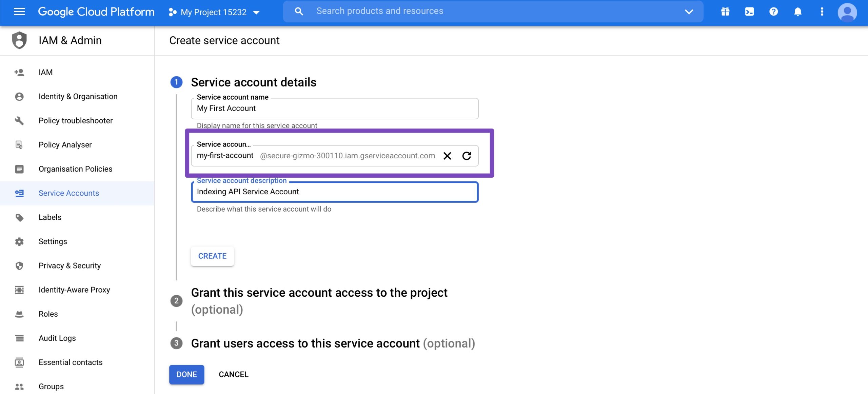Image resolution: width=868 pixels, height=394 pixels.
Task: Show notifications bell
Action: [x=798, y=12]
